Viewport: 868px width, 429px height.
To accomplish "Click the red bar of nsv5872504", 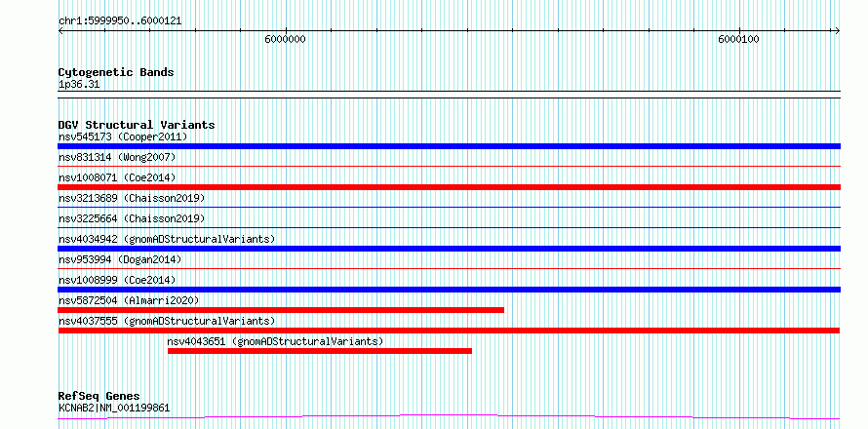I will (x=281, y=310).
